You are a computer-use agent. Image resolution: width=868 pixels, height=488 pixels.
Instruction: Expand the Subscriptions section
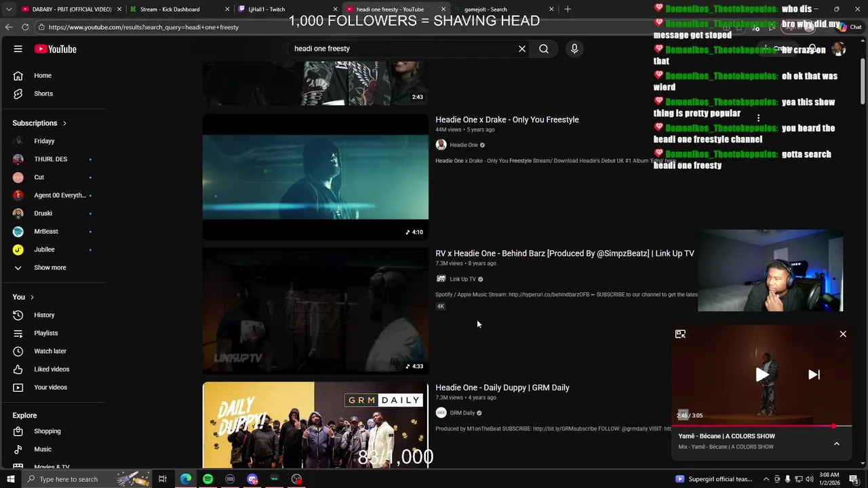pyautogui.click(x=39, y=123)
